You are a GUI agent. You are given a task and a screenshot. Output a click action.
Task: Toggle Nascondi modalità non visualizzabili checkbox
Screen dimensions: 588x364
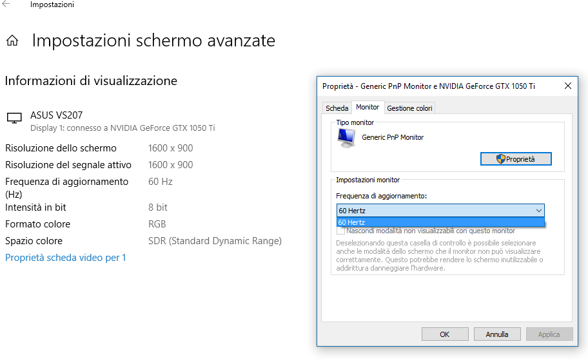(x=340, y=231)
